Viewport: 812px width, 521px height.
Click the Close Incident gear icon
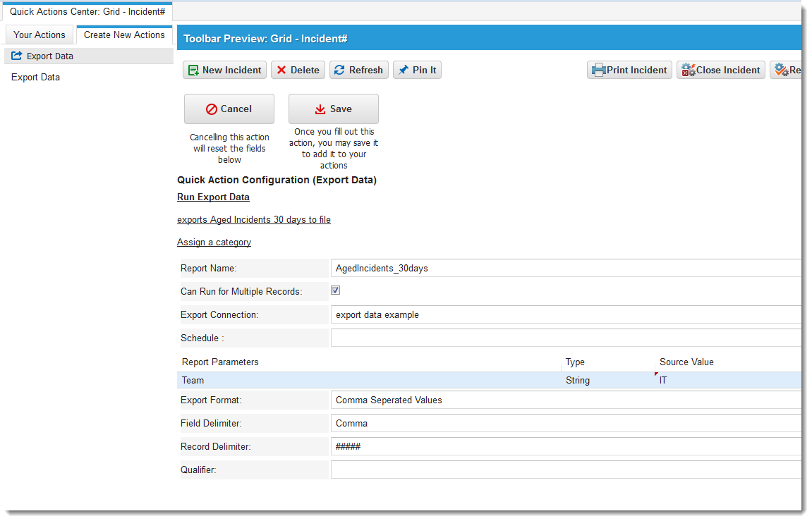[x=688, y=71]
